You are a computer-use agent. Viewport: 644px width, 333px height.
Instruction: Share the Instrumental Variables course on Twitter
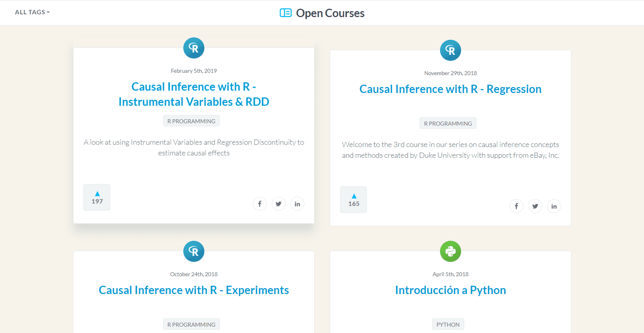(x=279, y=203)
